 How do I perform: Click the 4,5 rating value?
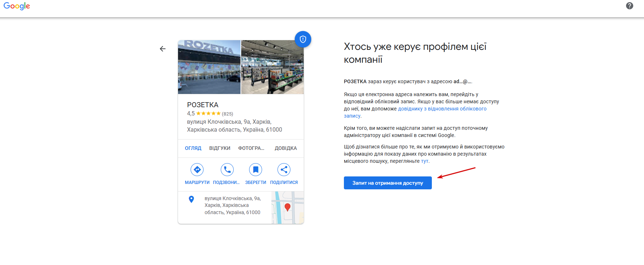191,114
